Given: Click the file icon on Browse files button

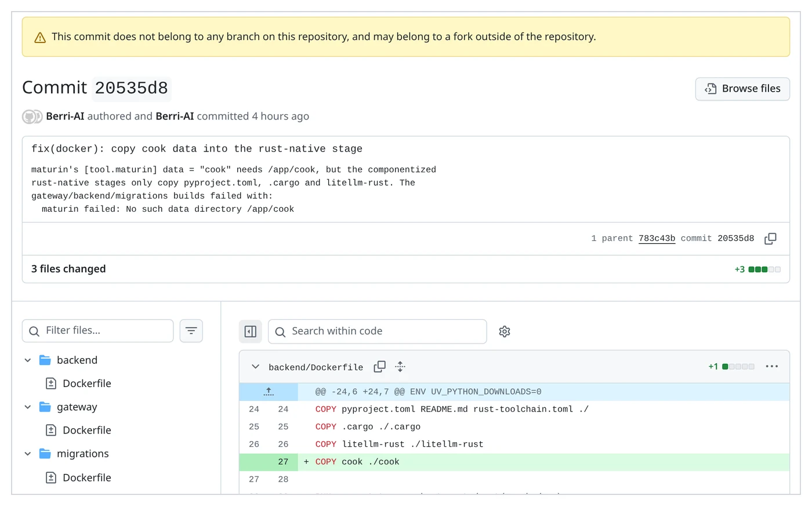Looking at the screenshot, I should click(x=710, y=89).
